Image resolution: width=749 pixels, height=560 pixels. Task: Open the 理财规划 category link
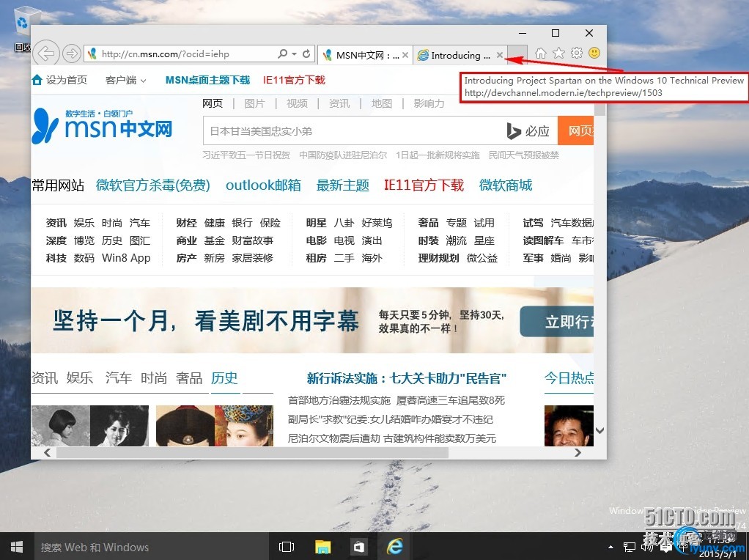pos(438,258)
